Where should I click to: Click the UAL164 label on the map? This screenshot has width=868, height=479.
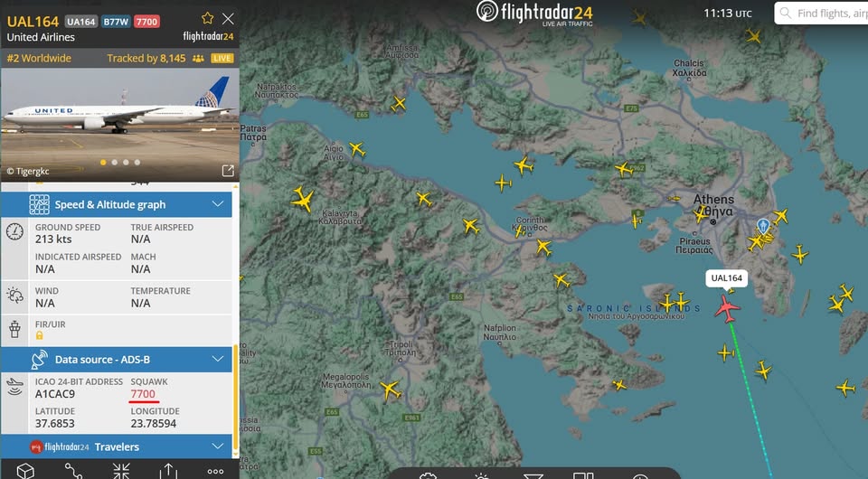tap(727, 278)
